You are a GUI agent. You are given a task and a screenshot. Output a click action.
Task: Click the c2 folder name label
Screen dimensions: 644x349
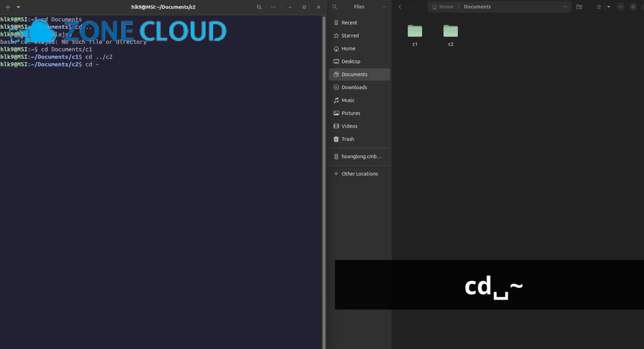click(x=451, y=44)
